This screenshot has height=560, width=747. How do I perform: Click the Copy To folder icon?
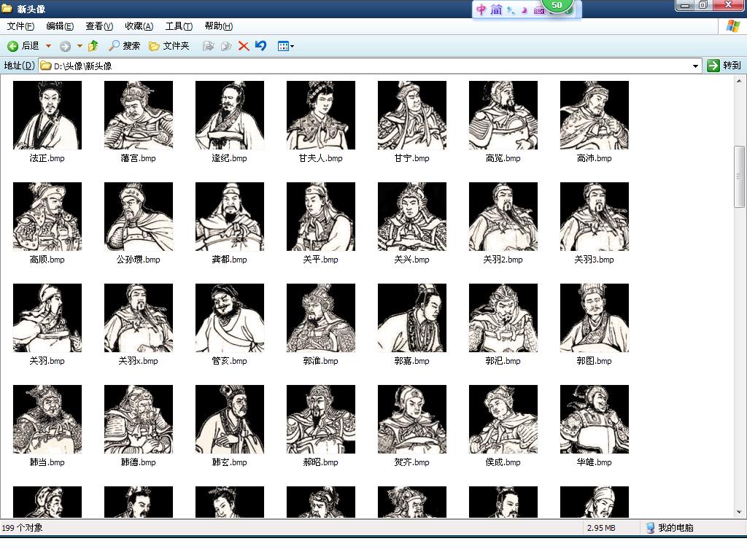coord(226,46)
